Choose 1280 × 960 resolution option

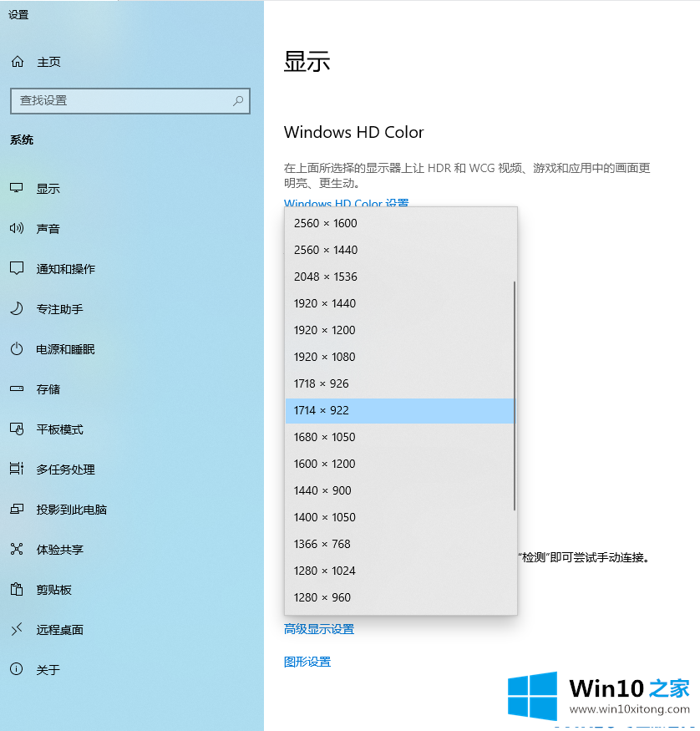[400, 597]
